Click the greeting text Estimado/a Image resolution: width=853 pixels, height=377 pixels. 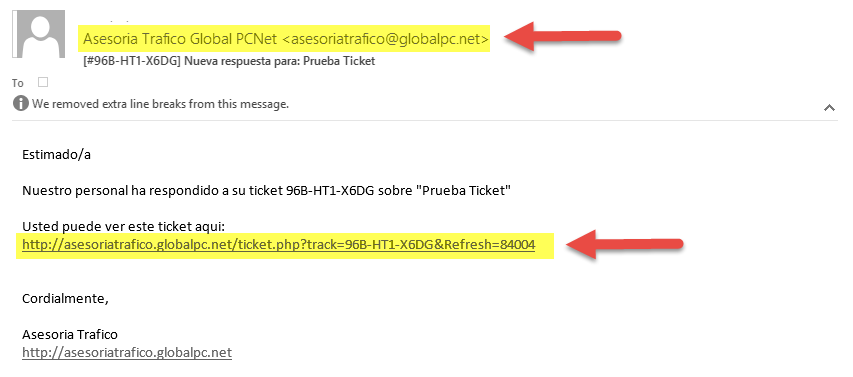point(56,154)
